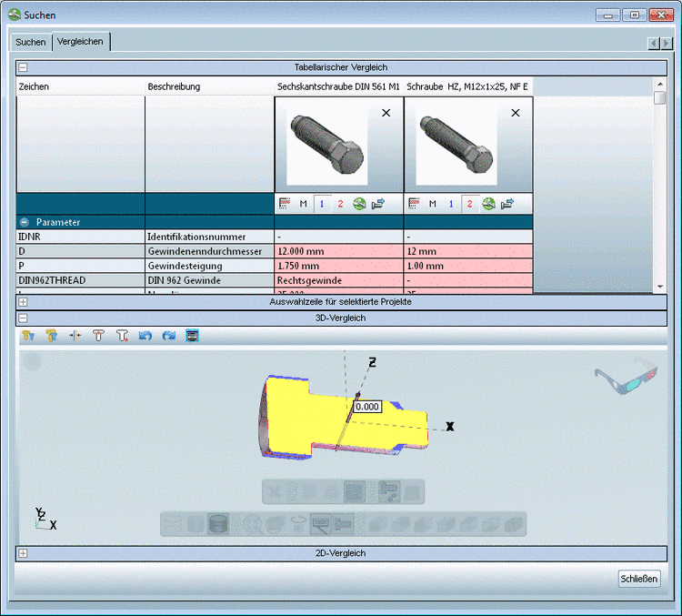Screen dimensions: 682x616
Task: Enable 3D stereo glasses mode
Action: 627,375
